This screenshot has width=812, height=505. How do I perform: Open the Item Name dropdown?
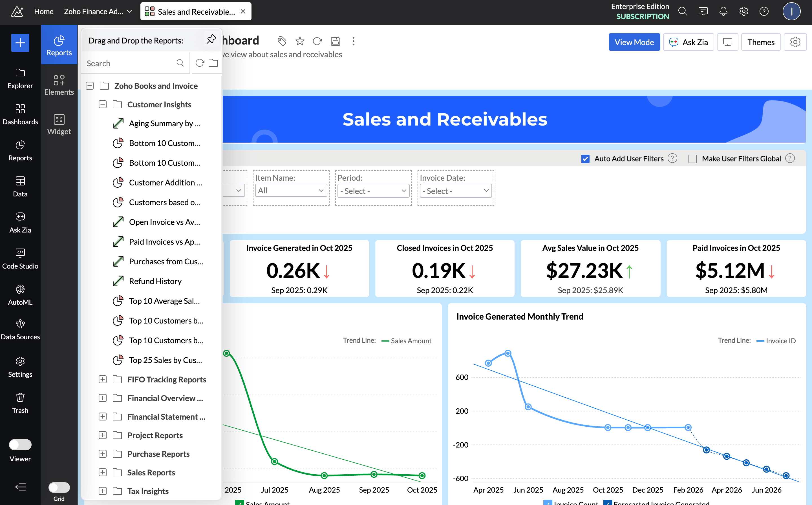tap(291, 191)
